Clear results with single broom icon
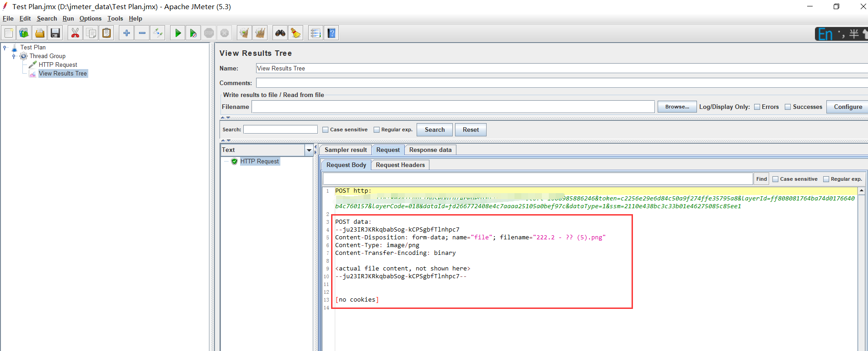Screen dimensions: 868x351 tap(245, 33)
